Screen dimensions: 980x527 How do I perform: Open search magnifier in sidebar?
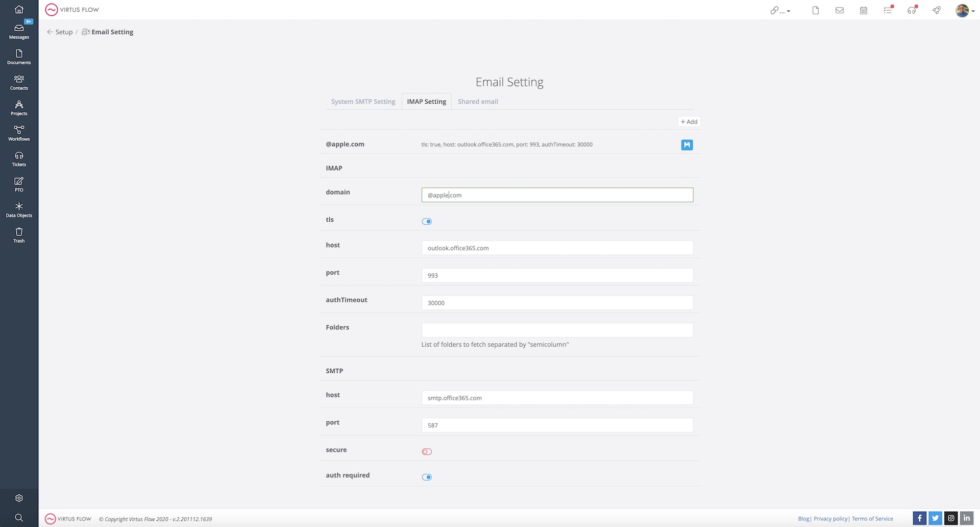click(19, 518)
